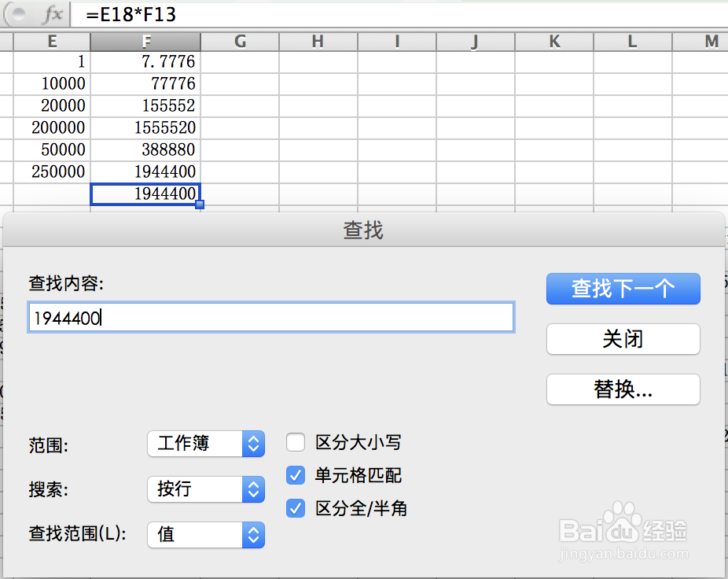Select column H header
This screenshot has width=728, height=579.
tap(318, 40)
